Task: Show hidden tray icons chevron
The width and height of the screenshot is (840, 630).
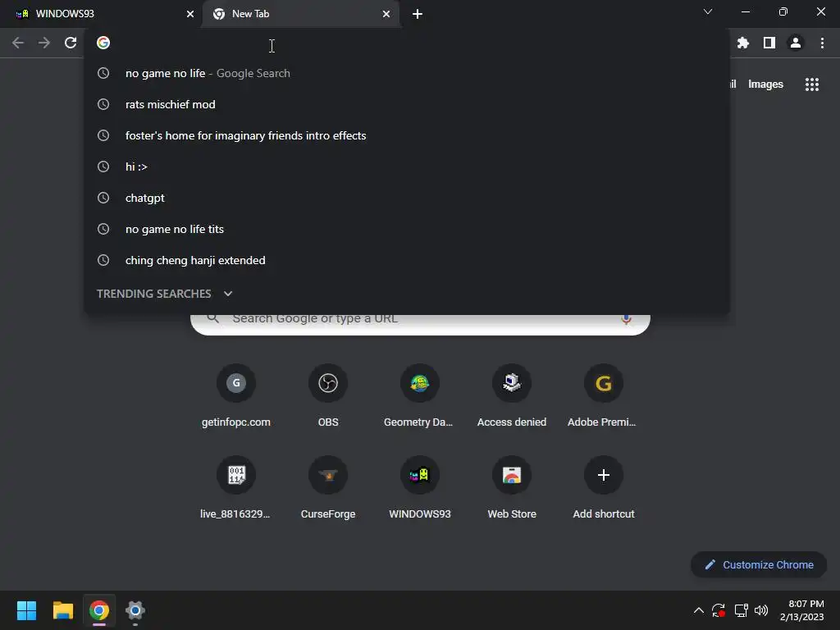Action: [699, 610]
